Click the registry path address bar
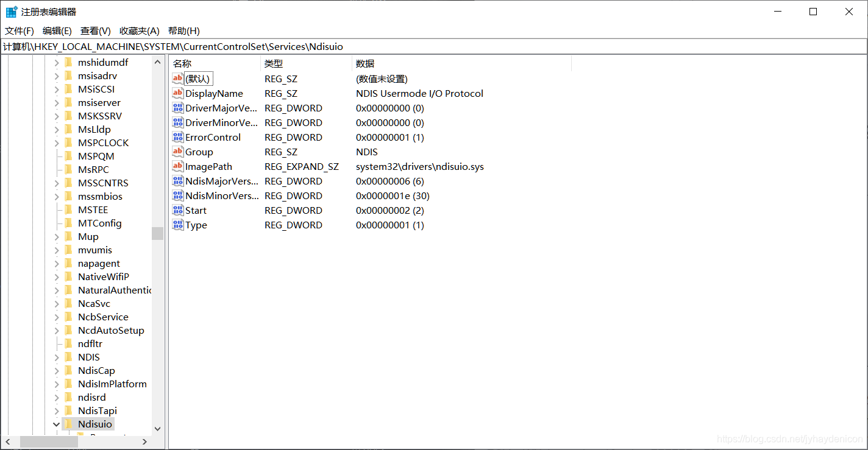Image resolution: width=868 pixels, height=450 pixels. (433, 46)
